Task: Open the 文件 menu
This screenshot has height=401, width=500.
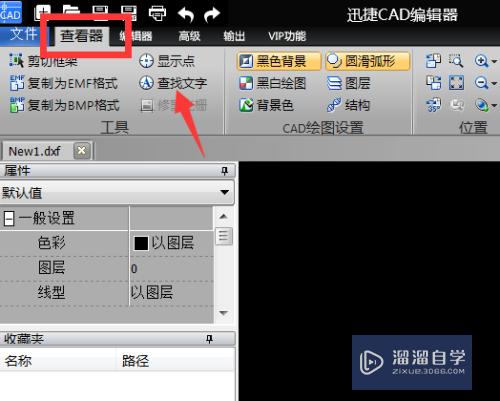Action: 23,35
